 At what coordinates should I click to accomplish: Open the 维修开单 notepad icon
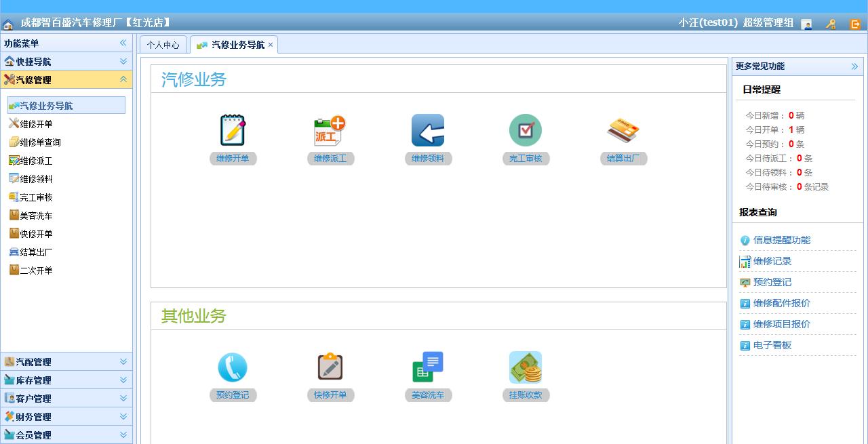233,130
